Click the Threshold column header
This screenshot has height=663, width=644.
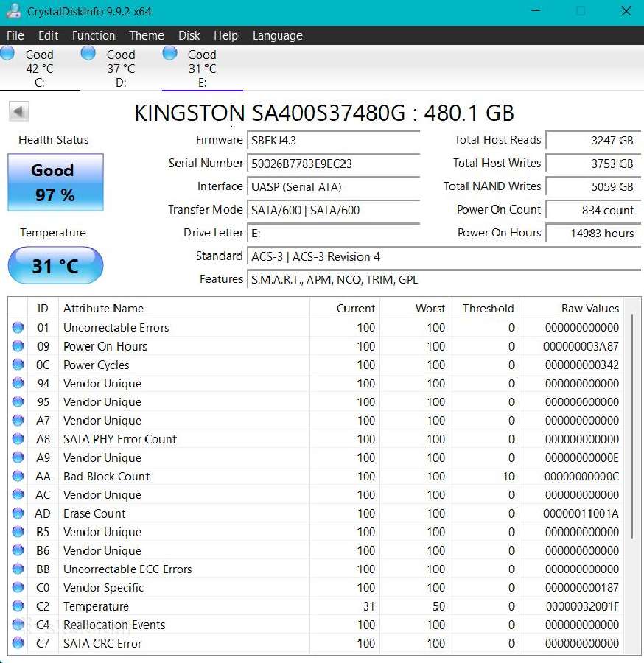click(x=484, y=308)
